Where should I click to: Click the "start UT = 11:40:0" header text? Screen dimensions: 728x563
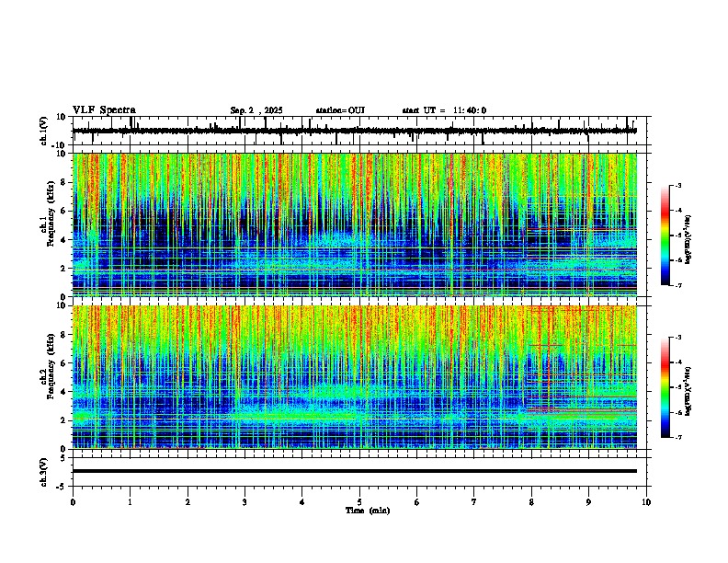click(x=444, y=110)
